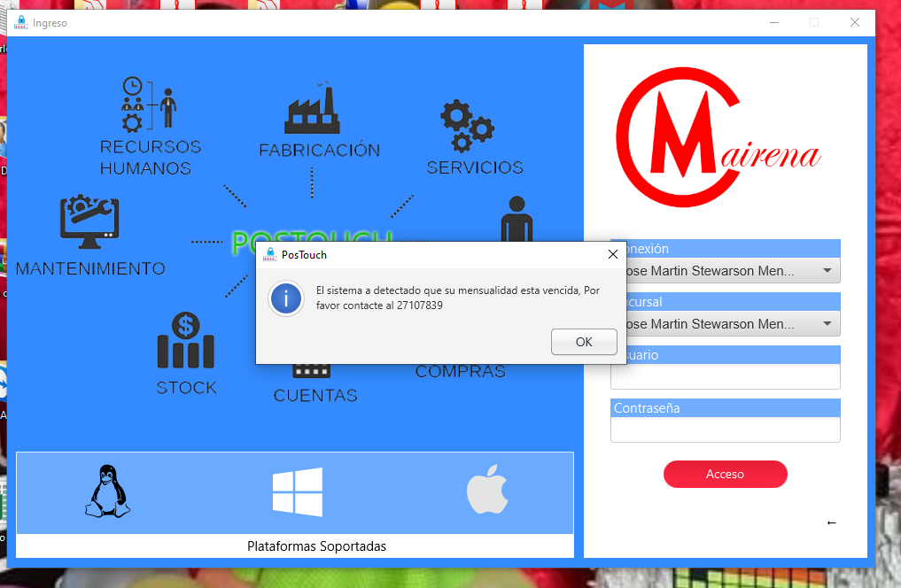
Task: Click the Fabricación factory icon
Action: tap(312, 110)
